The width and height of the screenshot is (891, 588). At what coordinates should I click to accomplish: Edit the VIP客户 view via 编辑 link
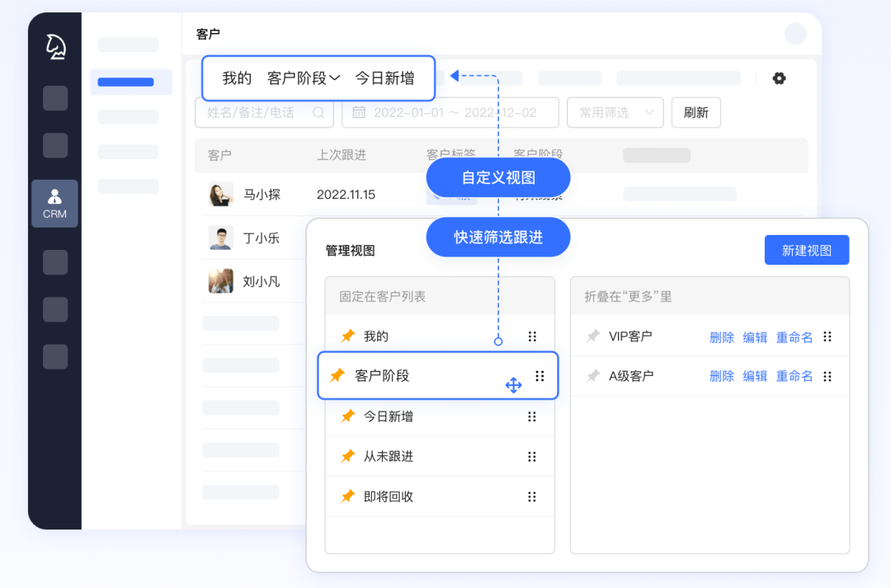[x=755, y=336]
